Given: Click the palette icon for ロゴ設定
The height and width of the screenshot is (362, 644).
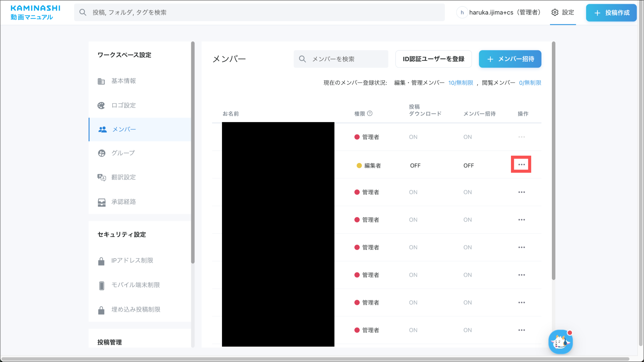Looking at the screenshot, I should click(x=101, y=106).
